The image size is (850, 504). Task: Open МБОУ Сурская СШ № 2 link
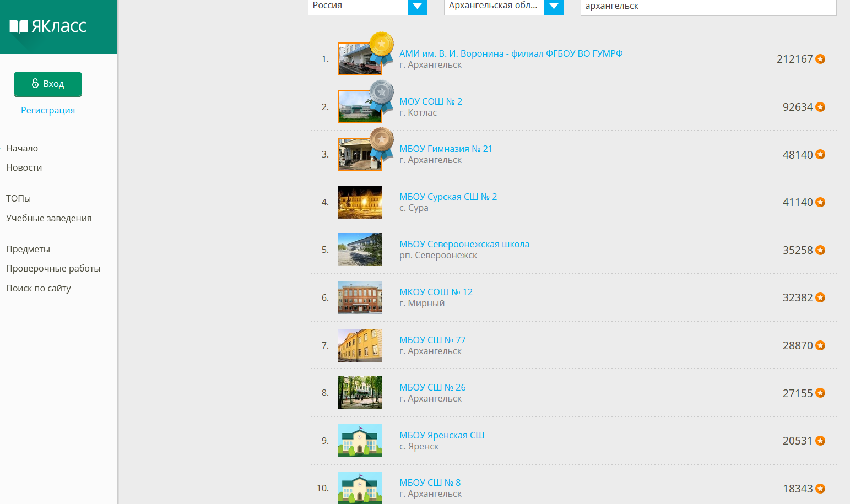click(448, 197)
